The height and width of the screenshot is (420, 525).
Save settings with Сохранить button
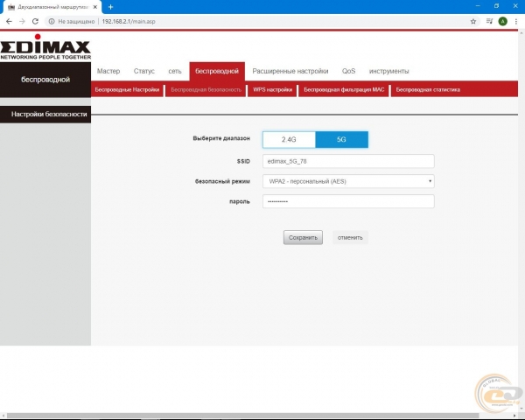pyautogui.click(x=303, y=237)
